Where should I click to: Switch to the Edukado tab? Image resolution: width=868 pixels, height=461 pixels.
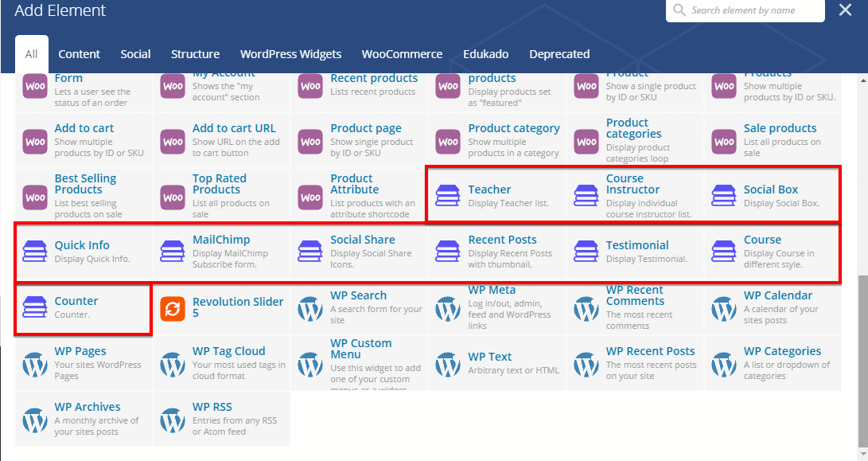coord(485,54)
